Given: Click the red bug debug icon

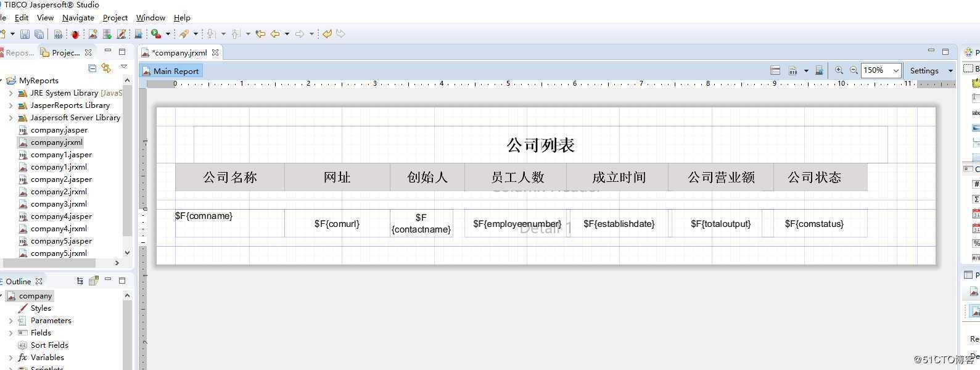Looking at the screenshot, I should point(75,34).
